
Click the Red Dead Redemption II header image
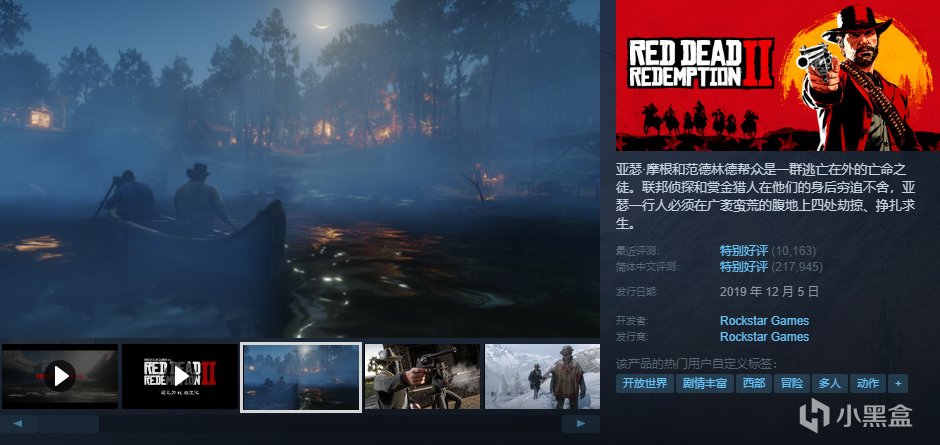coord(778,75)
